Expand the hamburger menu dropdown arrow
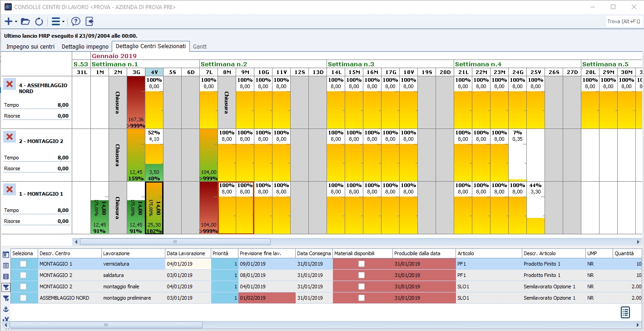This screenshot has width=644, height=331. click(63, 21)
